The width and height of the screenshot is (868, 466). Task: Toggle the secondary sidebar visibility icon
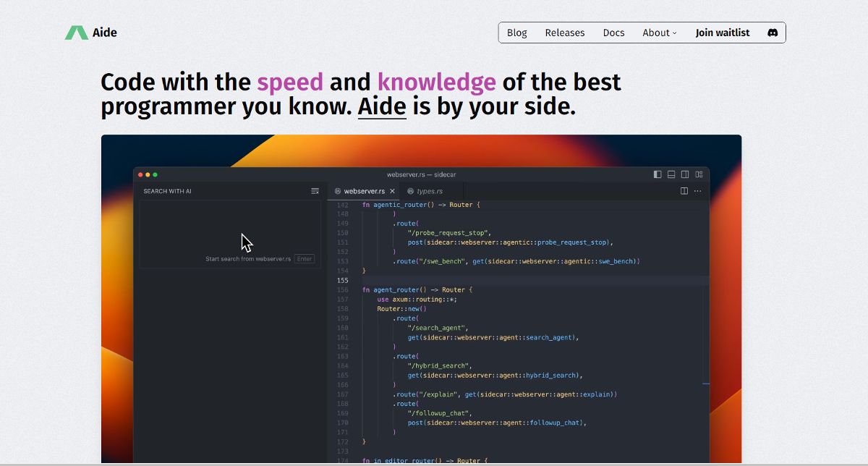coord(684,174)
